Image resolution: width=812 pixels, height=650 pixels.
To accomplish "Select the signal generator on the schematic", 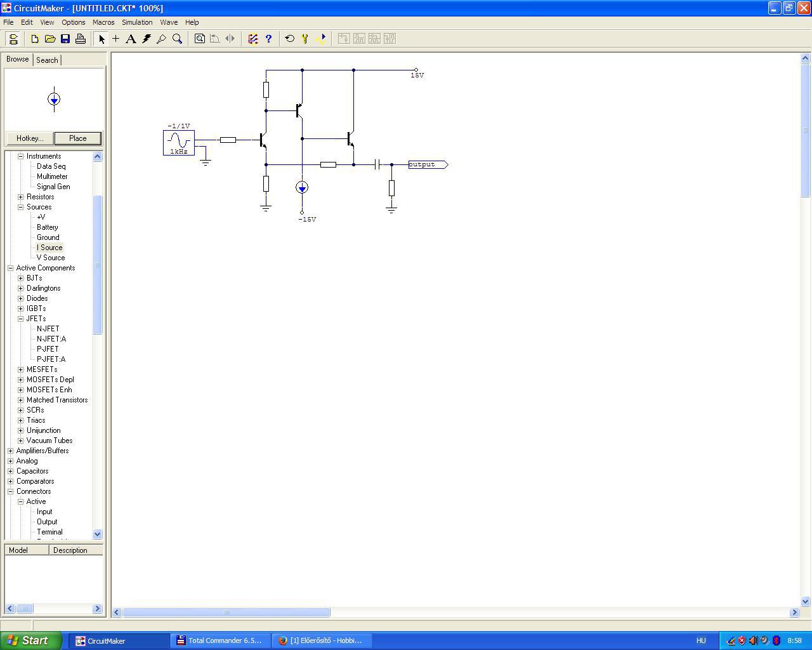I will 179,142.
